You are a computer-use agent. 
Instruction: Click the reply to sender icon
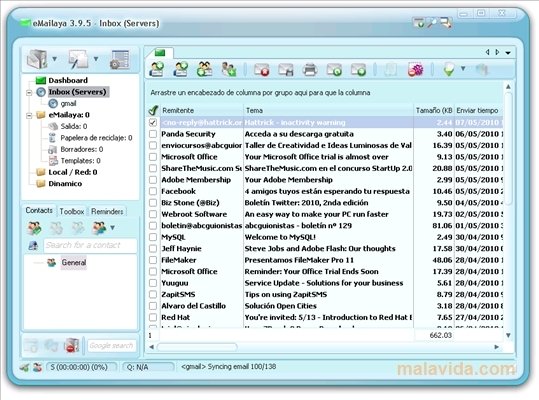(157, 69)
